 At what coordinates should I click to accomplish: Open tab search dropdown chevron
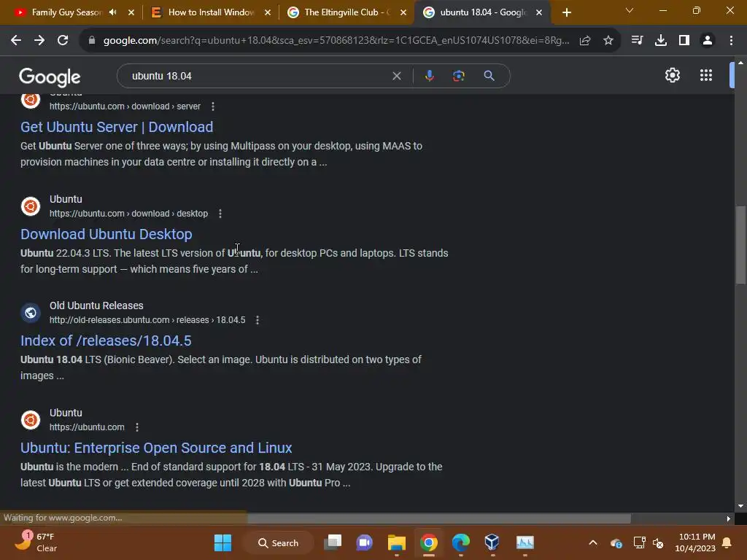[630, 10]
